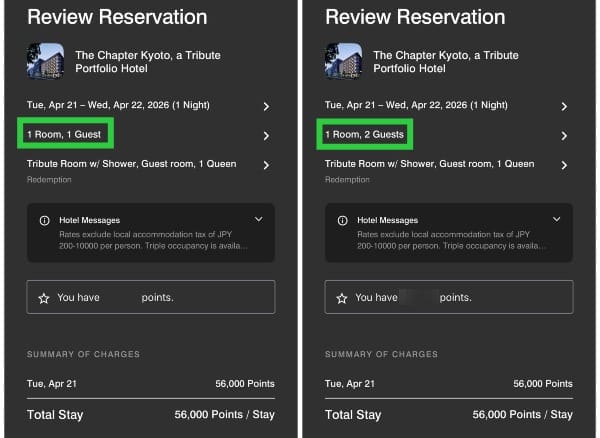This screenshot has height=438, width=600.
Task: Click left 'SUMMARY OF CHARGES' heading
Action: coord(83,354)
